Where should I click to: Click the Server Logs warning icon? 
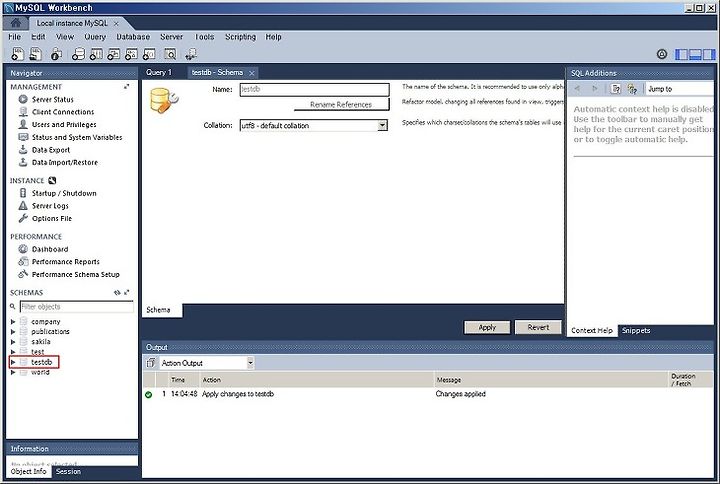click(23, 206)
